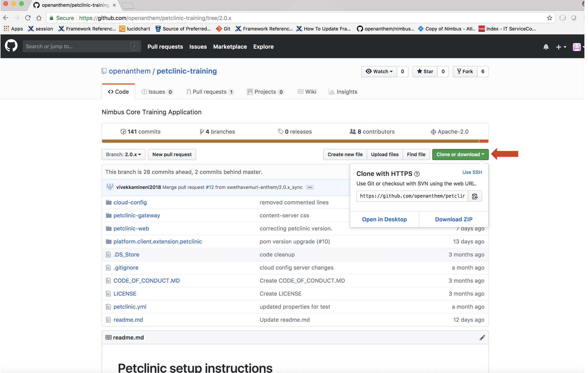Go to openanthem organization page
The image size is (588, 373).
(130, 71)
